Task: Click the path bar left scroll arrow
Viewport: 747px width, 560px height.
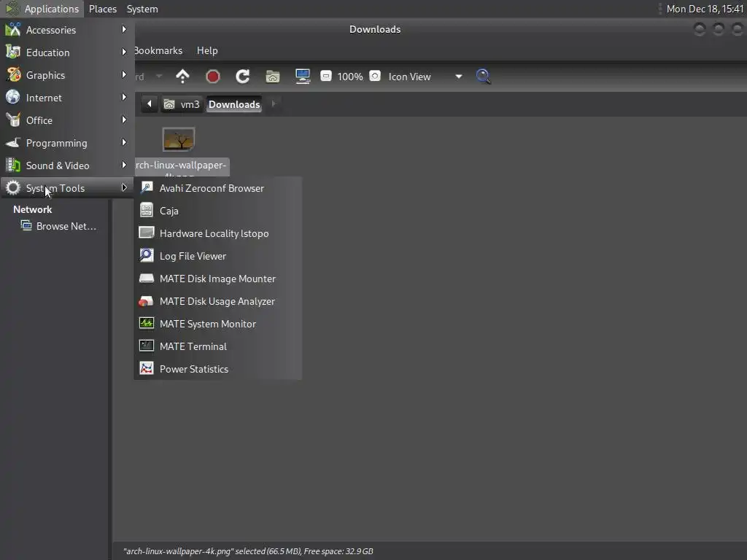Action: pos(149,104)
